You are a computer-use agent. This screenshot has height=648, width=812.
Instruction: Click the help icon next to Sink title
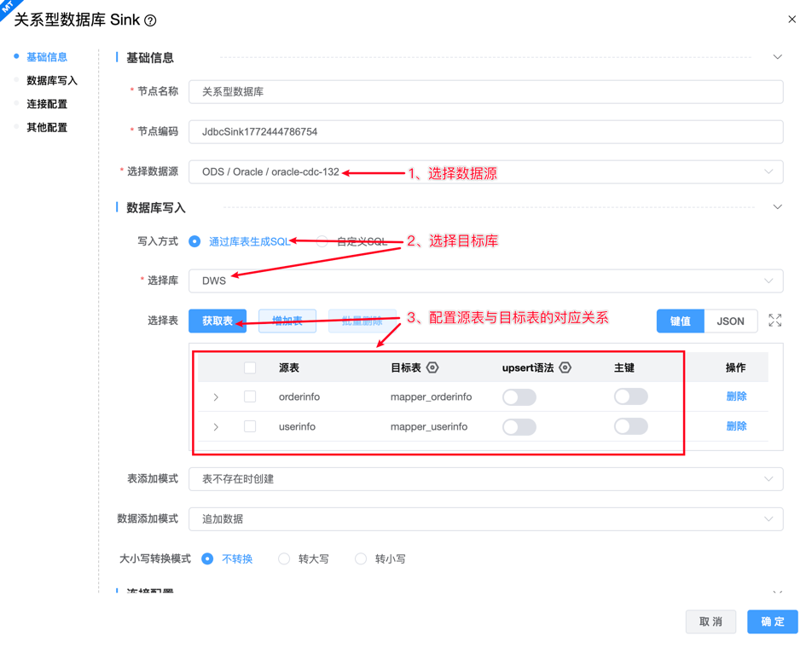[x=151, y=20]
